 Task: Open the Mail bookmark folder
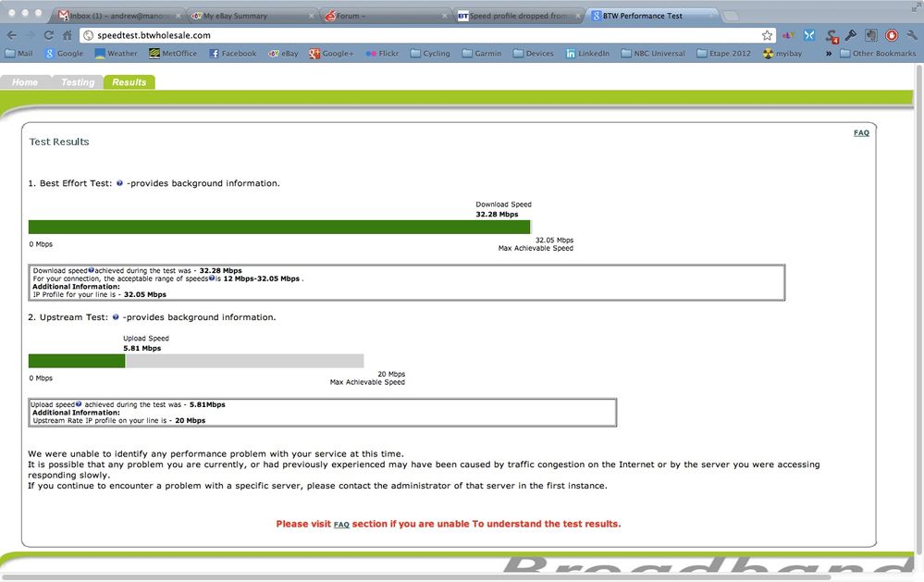(18, 53)
